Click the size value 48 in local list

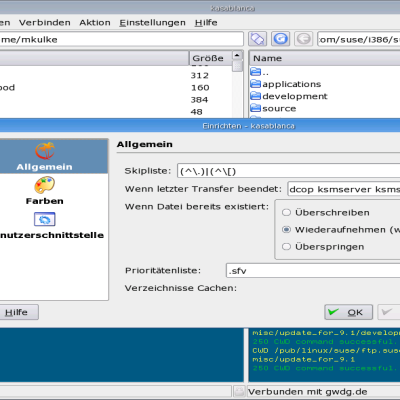pyautogui.click(x=196, y=112)
